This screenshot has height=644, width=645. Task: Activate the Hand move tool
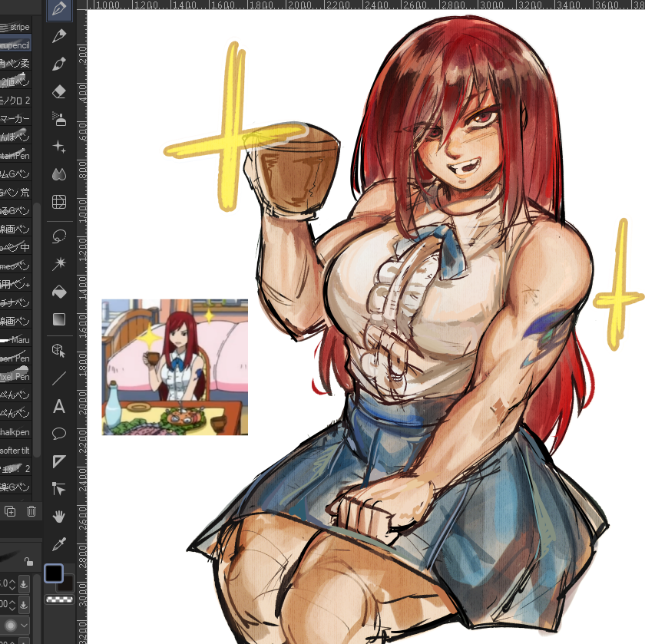(59, 516)
